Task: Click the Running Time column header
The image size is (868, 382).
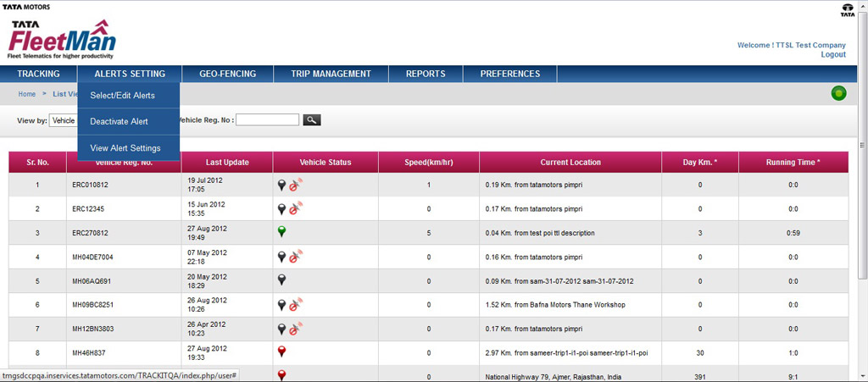Action: 793,163
